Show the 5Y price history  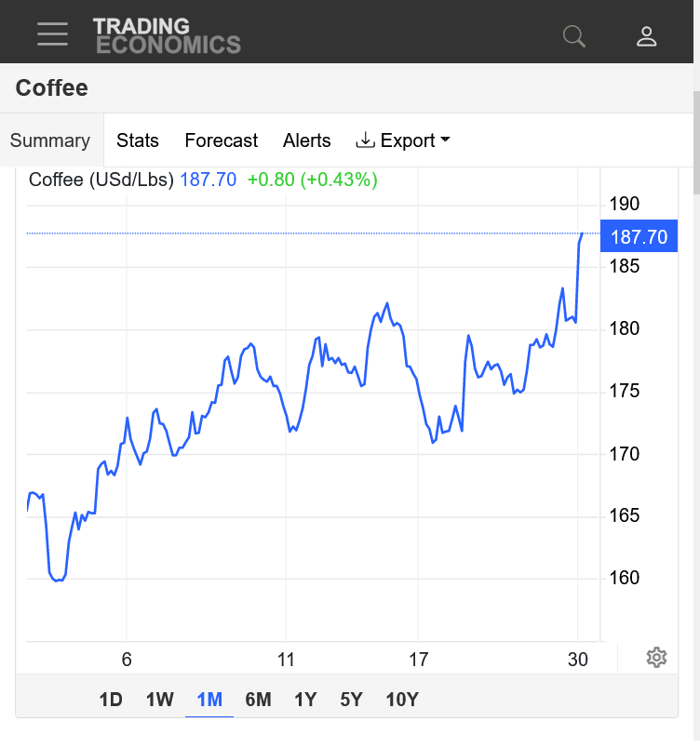(351, 700)
